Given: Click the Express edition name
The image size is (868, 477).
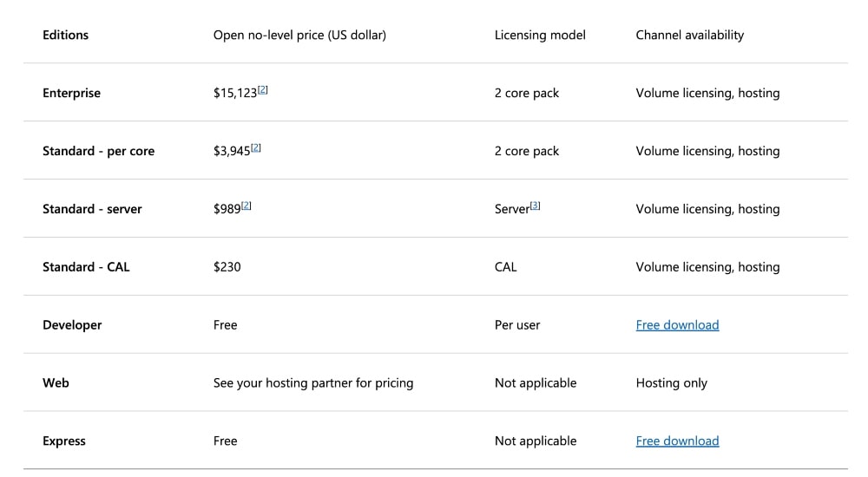Looking at the screenshot, I should [x=64, y=441].
